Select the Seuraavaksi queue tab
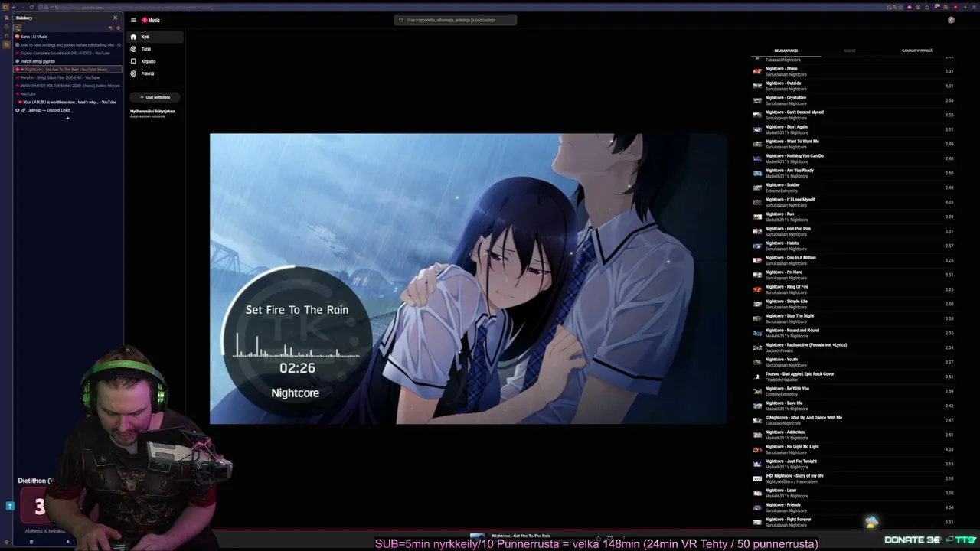The height and width of the screenshot is (551, 980). [x=786, y=51]
